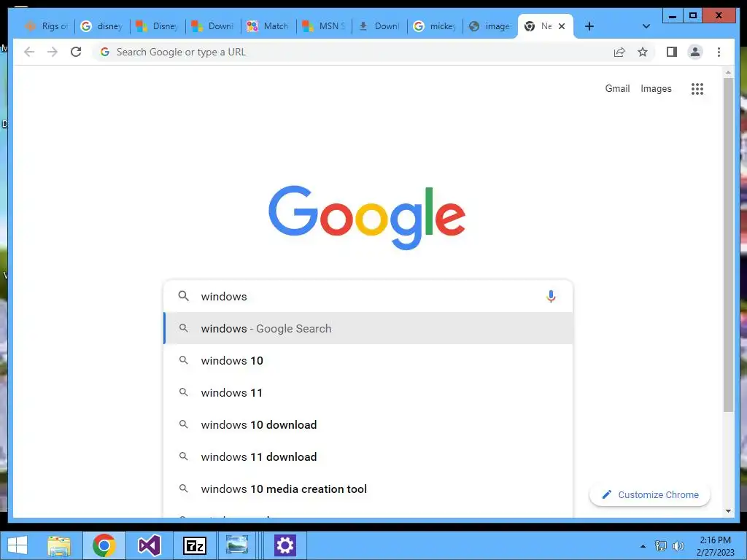Open the purple gear settings taskbar app
747x560 pixels.
[x=285, y=545]
